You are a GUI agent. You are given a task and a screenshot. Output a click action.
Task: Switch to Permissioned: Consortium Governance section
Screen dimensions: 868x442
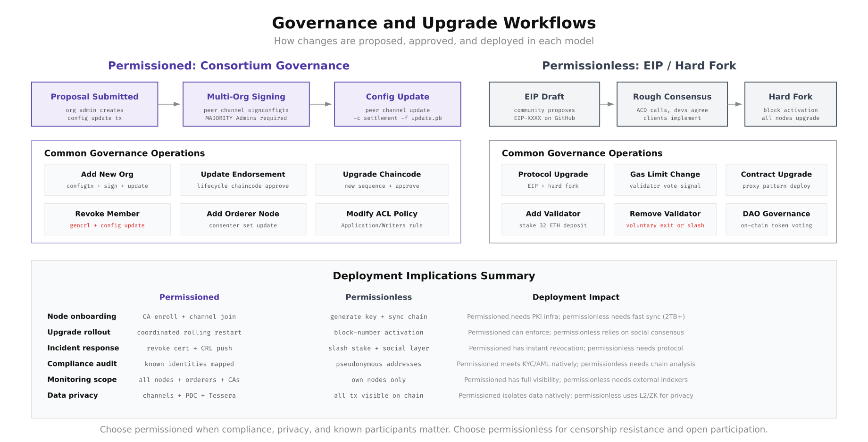tap(229, 66)
